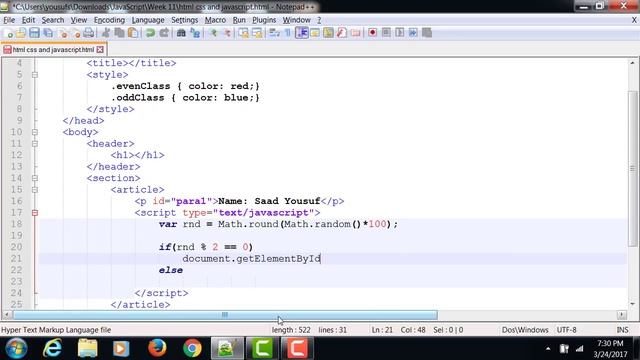Click the vertical scrollbar thumb

tap(632, 169)
